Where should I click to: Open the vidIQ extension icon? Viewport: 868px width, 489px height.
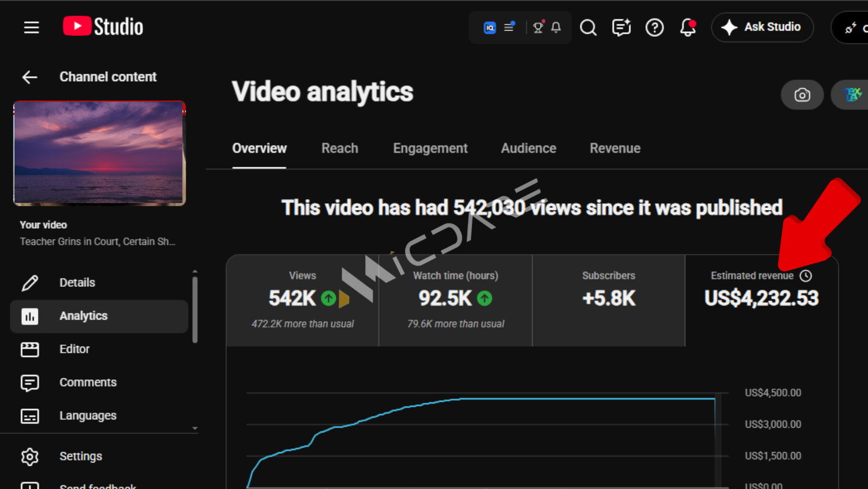[x=490, y=28]
